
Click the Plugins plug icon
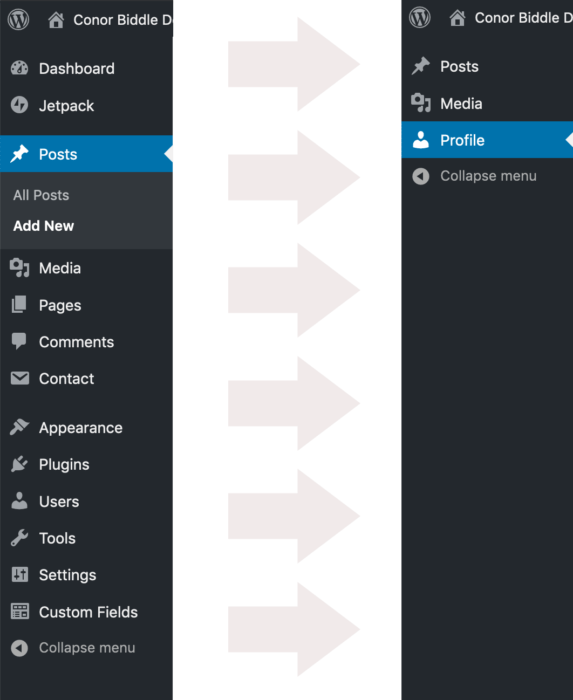(19, 464)
